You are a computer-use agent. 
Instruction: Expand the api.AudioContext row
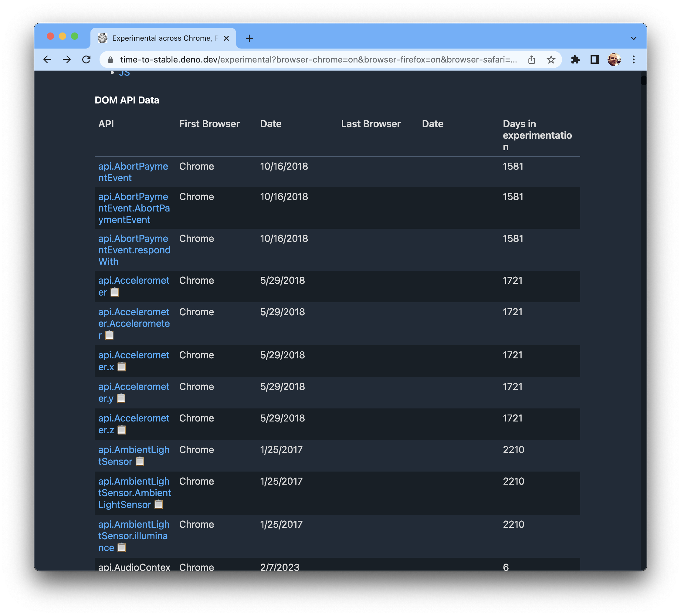coord(134,567)
